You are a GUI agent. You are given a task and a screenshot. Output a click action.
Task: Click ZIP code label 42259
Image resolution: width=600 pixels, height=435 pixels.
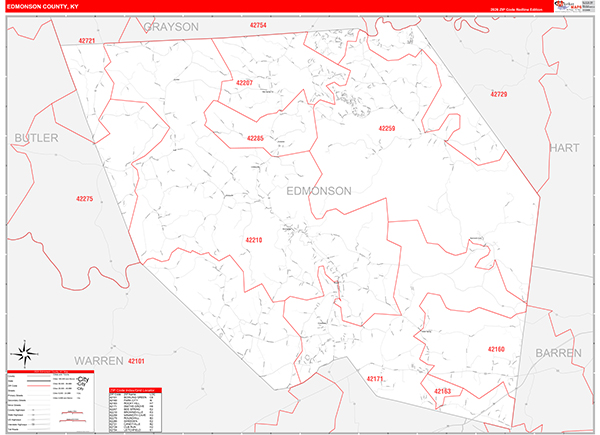pos(387,128)
